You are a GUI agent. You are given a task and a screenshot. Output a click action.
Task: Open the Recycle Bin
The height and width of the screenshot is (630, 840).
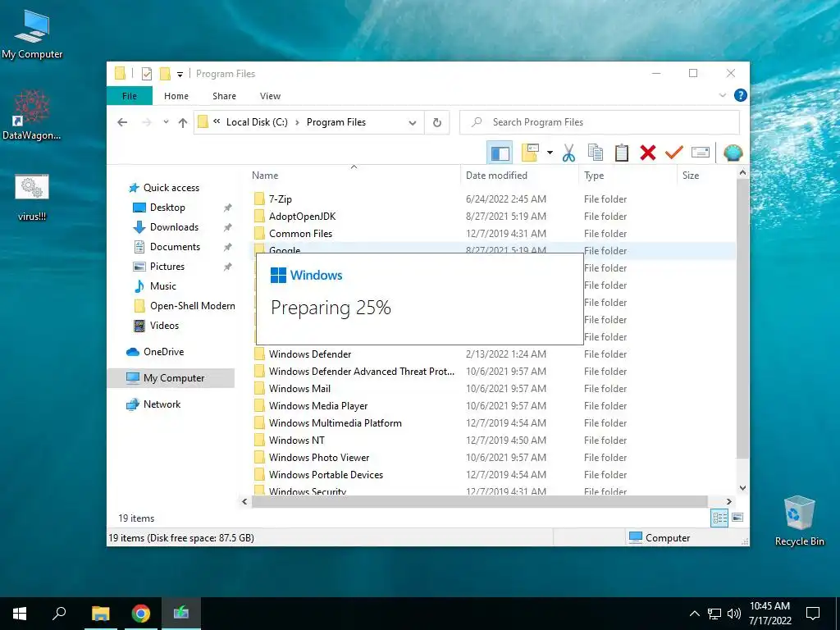pos(799,521)
